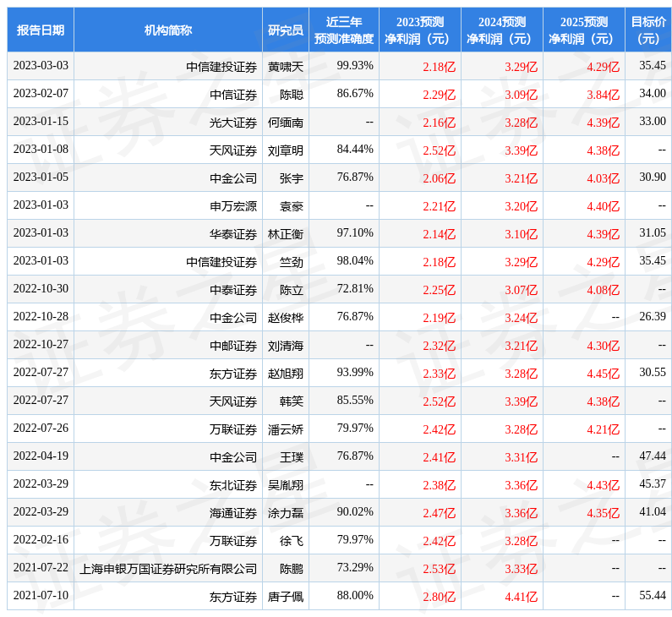Click accuracy value 72.81%
Screen dimensions: 672x617
click(x=355, y=288)
